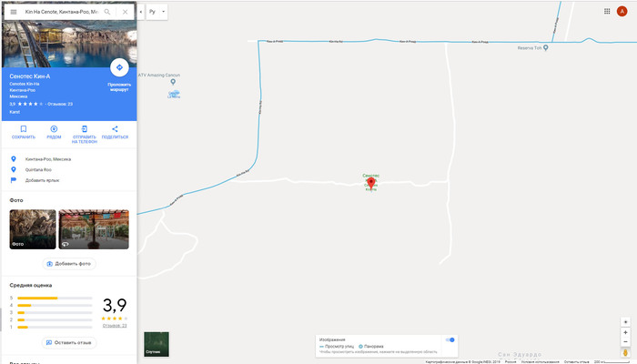Screen dimensions: 637x364
Task: Open the hamburger menu in search bar
Action: (x=14, y=12)
